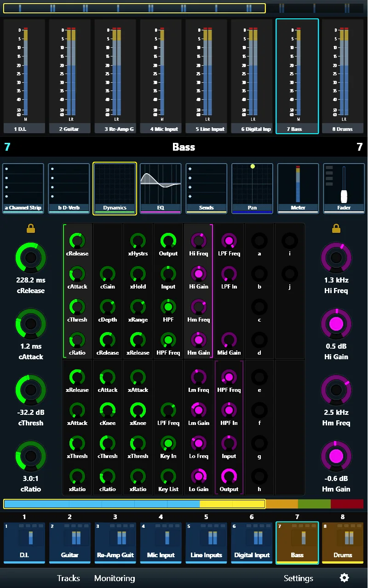Select the 1 D.I. meter strip
368x588 pixels.
(x=24, y=76)
